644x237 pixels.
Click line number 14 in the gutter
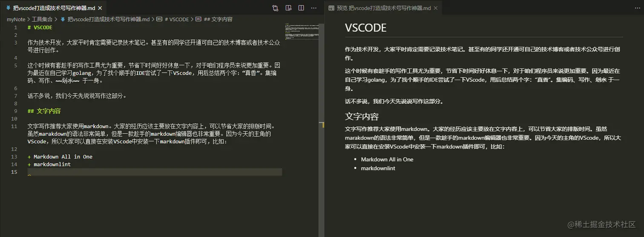tap(15, 164)
